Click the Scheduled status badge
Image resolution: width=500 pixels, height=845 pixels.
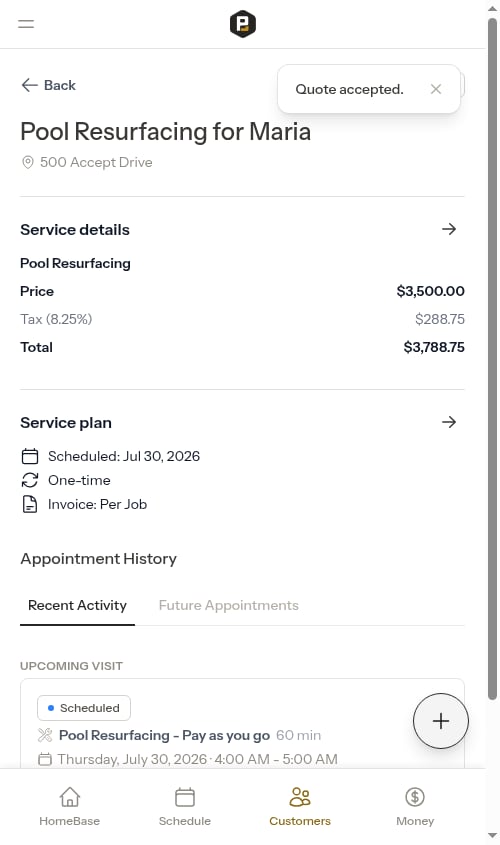coord(84,708)
